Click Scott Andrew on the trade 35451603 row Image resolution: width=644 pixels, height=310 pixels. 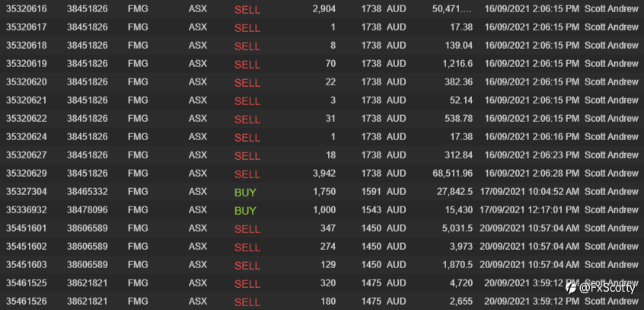coord(611,265)
